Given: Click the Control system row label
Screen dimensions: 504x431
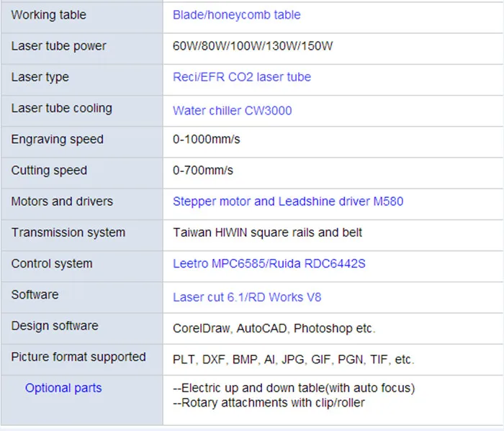Looking at the screenshot, I should (52, 264).
